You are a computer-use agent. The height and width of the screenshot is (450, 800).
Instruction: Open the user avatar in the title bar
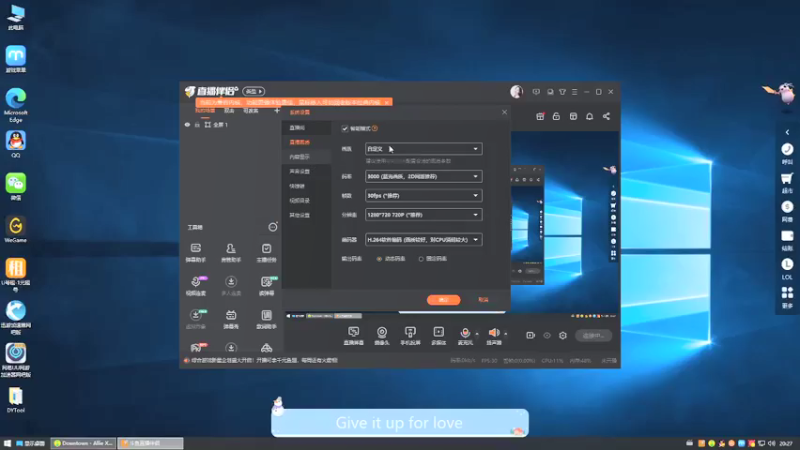click(516, 91)
